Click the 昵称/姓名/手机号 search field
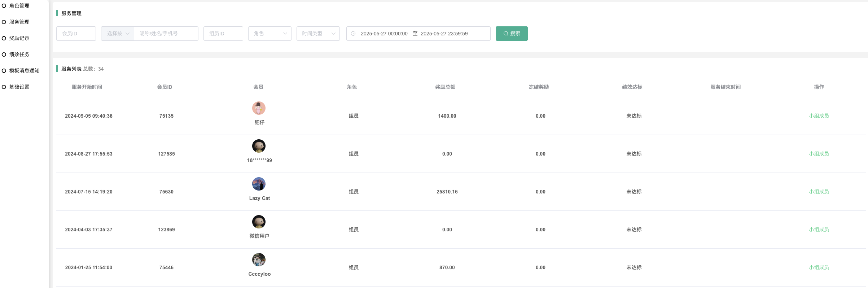Screen dimensions: 868x288 point(166,34)
